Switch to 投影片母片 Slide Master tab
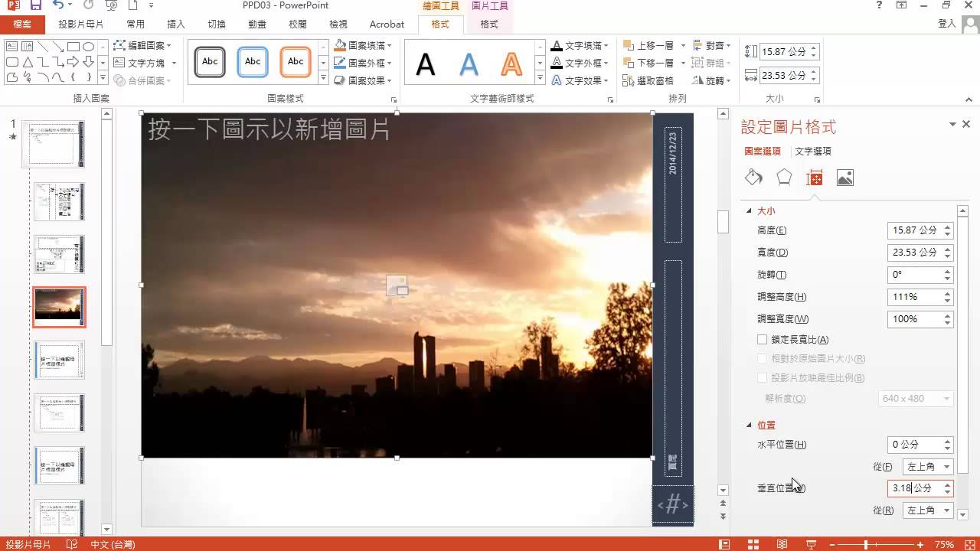 [81, 24]
